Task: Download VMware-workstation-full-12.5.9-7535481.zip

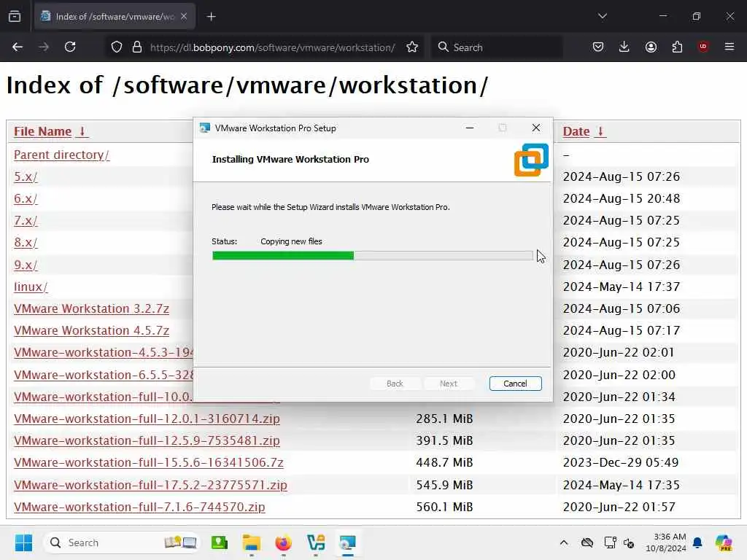Action: click(x=147, y=440)
